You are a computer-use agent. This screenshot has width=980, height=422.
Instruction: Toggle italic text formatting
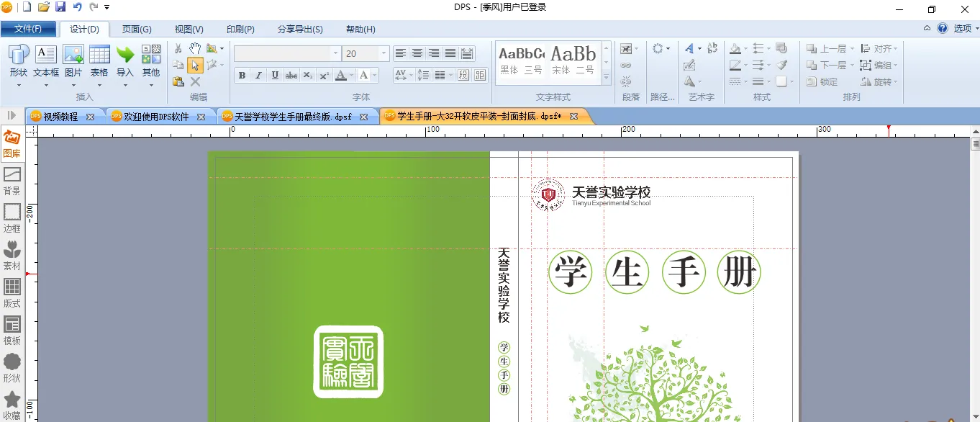click(x=258, y=76)
